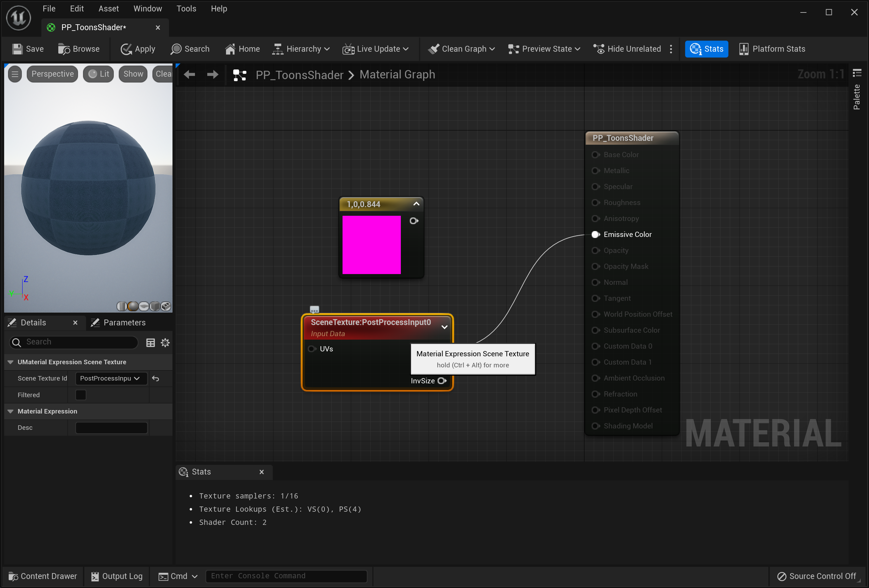Reset Scene Texture Id to default
The width and height of the screenshot is (869, 588).
(155, 379)
